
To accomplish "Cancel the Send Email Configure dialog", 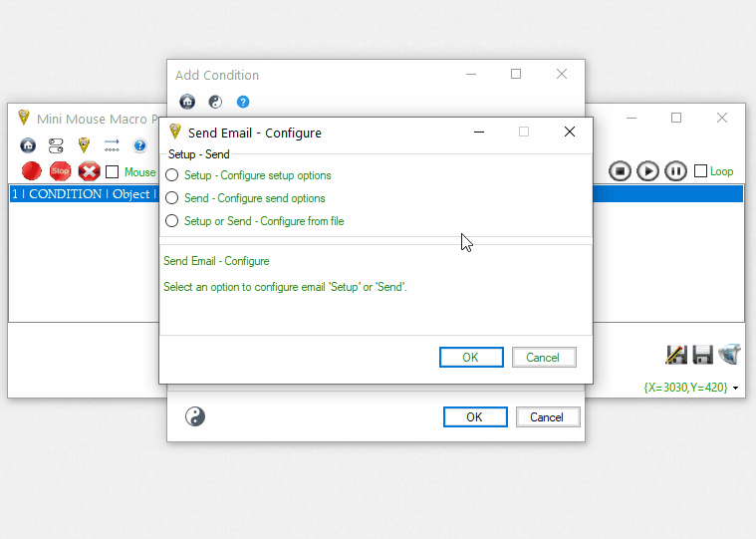I will (543, 357).
